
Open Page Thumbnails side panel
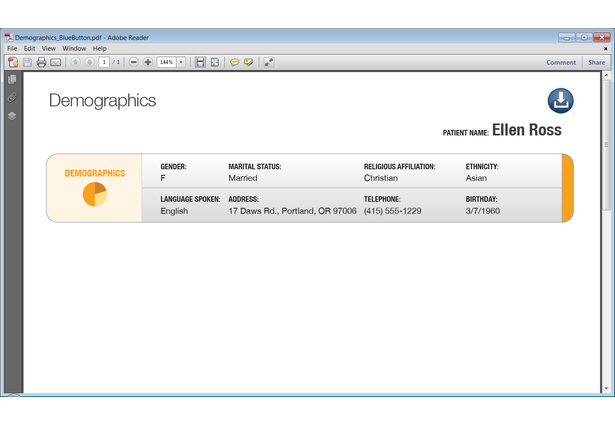(12, 79)
